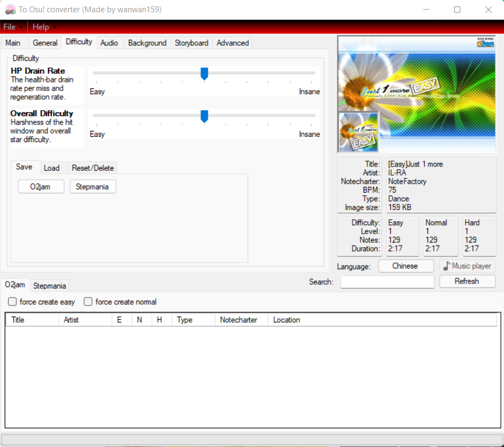Image resolution: width=504 pixels, height=447 pixels.
Task: Click the BPM value '75'
Action: tap(392, 190)
